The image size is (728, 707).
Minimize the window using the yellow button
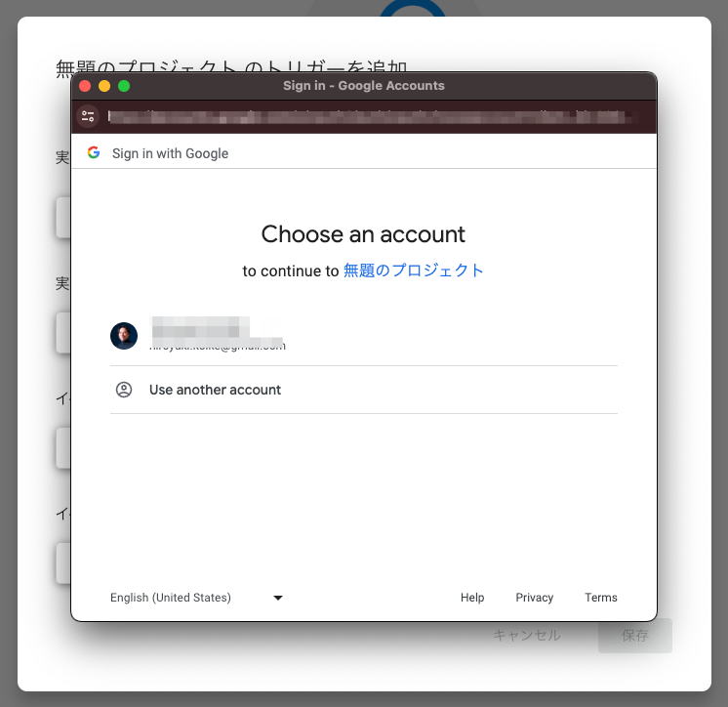click(x=104, y=86)
